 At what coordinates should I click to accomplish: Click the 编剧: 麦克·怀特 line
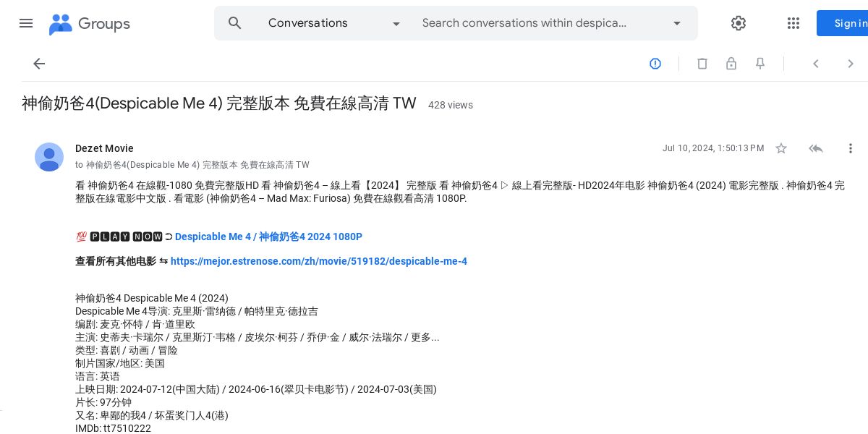(135, 324)
